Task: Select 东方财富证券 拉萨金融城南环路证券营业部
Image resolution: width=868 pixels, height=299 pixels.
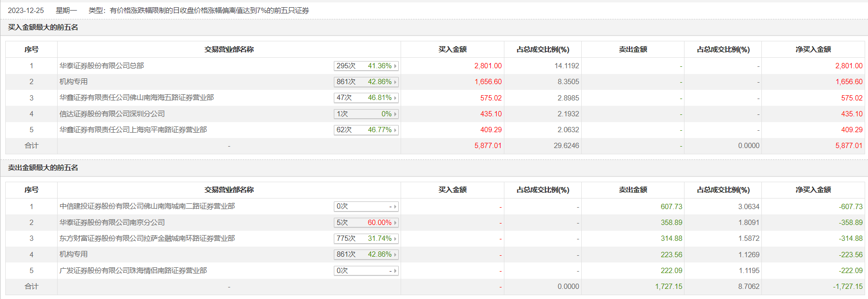Action: (147, 238)
